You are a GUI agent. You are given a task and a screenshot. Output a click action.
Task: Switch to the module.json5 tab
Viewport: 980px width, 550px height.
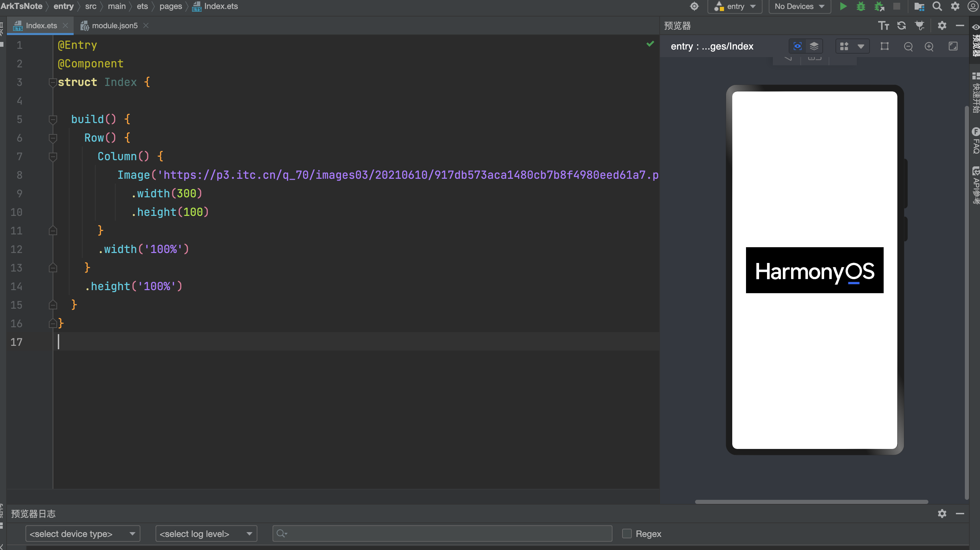(114, 25)
